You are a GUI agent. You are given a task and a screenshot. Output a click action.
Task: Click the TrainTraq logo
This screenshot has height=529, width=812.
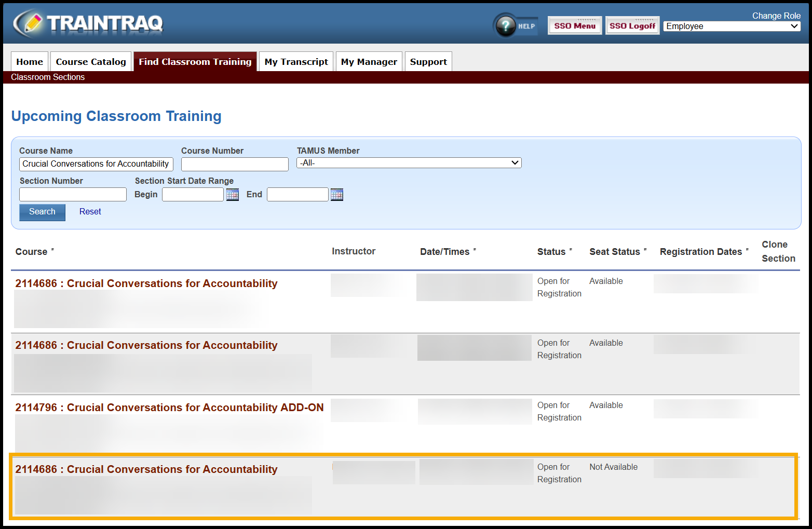click(88, 23)
